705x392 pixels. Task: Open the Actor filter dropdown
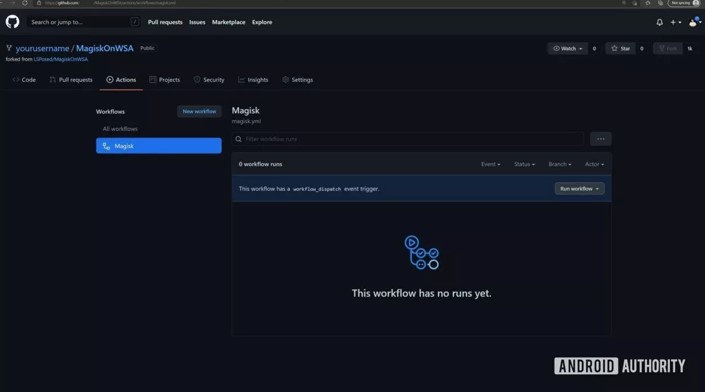(x=594, y=164)
